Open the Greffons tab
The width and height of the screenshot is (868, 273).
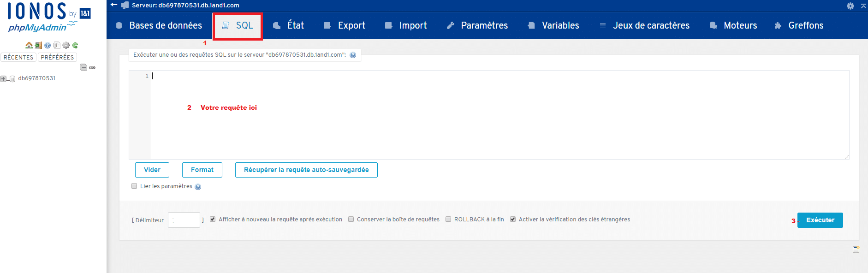coord(799,25)
